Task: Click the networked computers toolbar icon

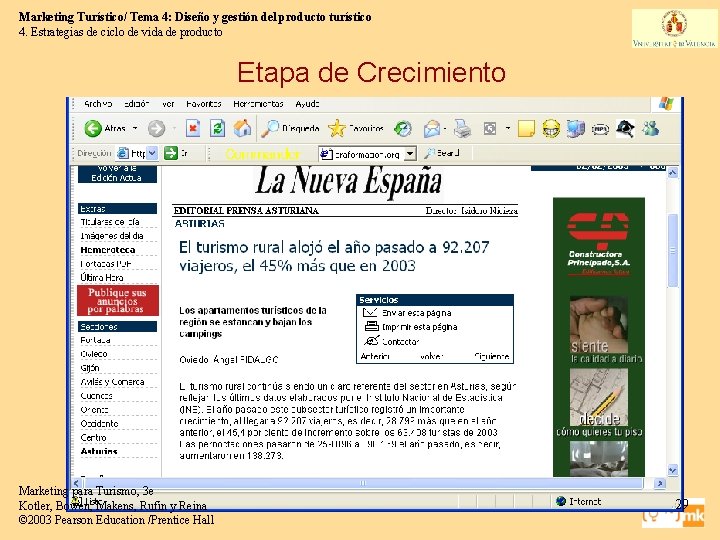Action: coord(575,129)
